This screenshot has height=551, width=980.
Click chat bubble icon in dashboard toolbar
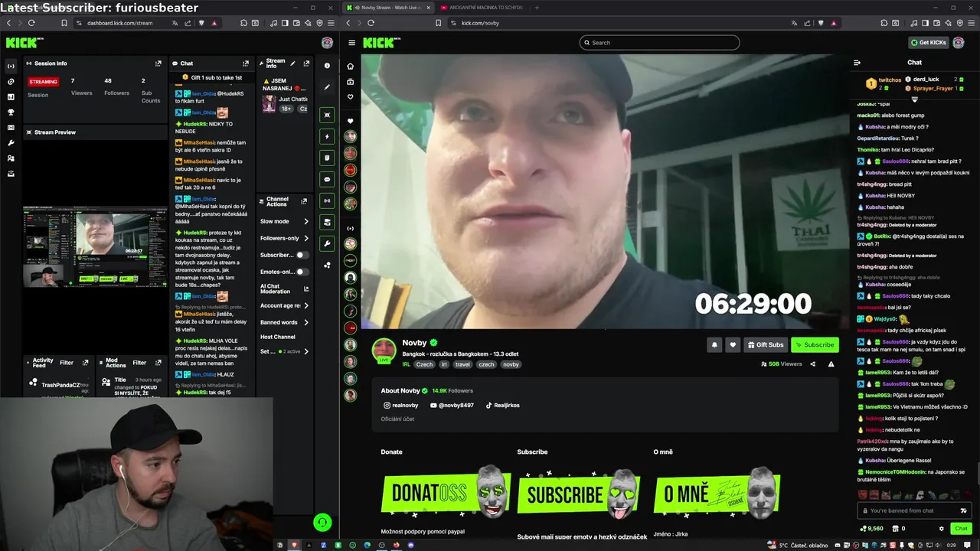click(x=327, y=179)
